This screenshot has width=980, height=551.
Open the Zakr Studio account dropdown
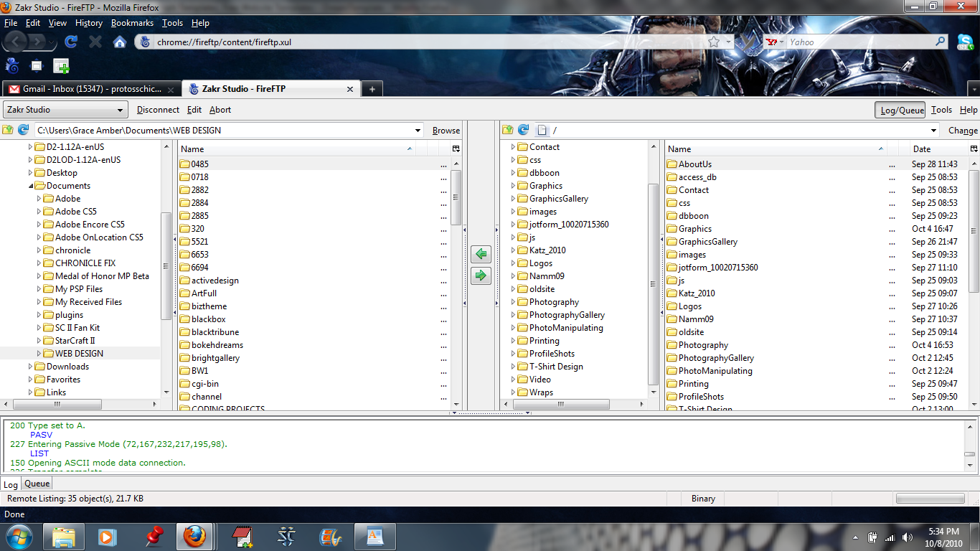click(x=65, y=110)
